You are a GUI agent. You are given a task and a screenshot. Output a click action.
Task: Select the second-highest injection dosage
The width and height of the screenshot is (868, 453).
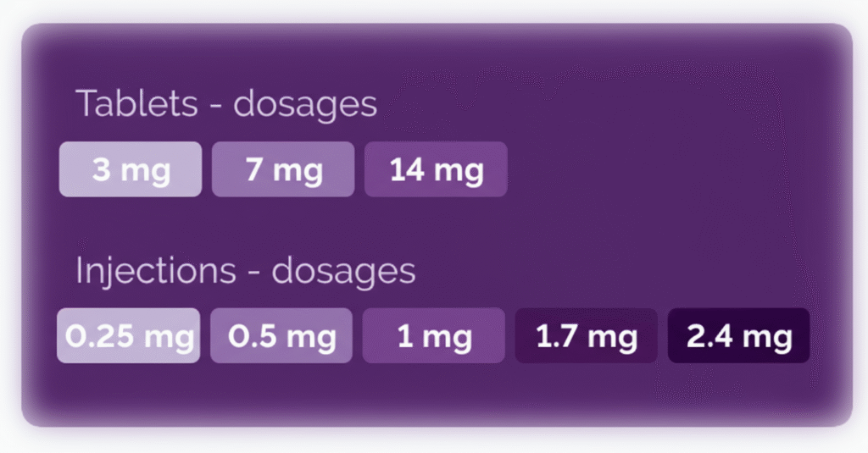[x=587, y=336]
